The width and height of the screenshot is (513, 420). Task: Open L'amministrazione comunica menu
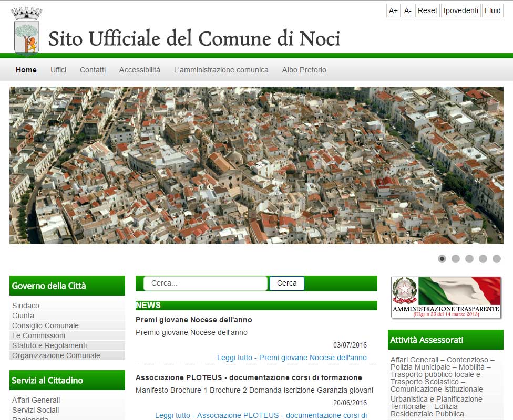coord(221,70)
